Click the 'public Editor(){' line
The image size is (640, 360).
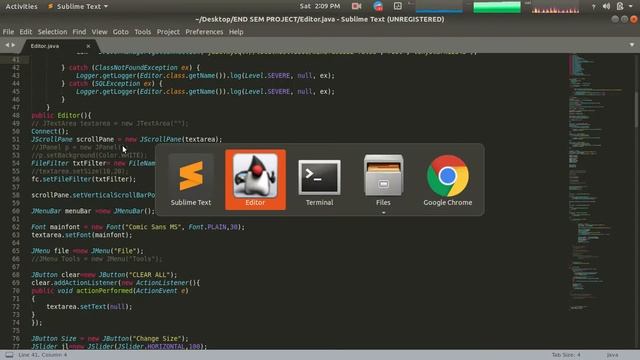point(62,116)
